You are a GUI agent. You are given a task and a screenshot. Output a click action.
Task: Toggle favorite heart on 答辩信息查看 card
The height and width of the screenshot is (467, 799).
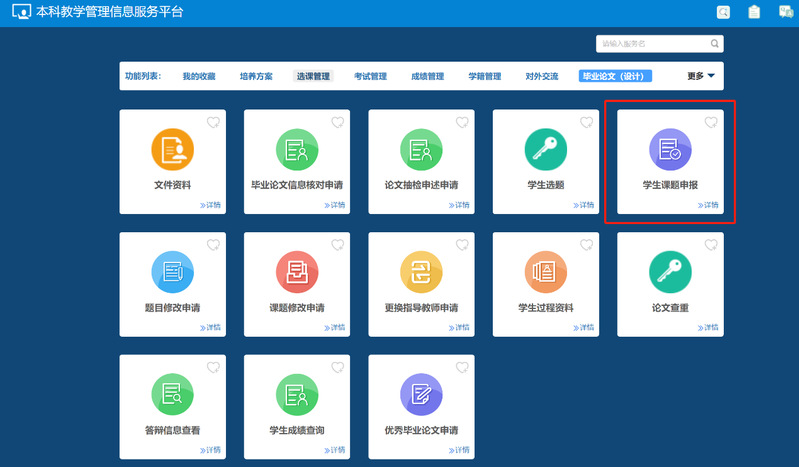tap(213, 367)
